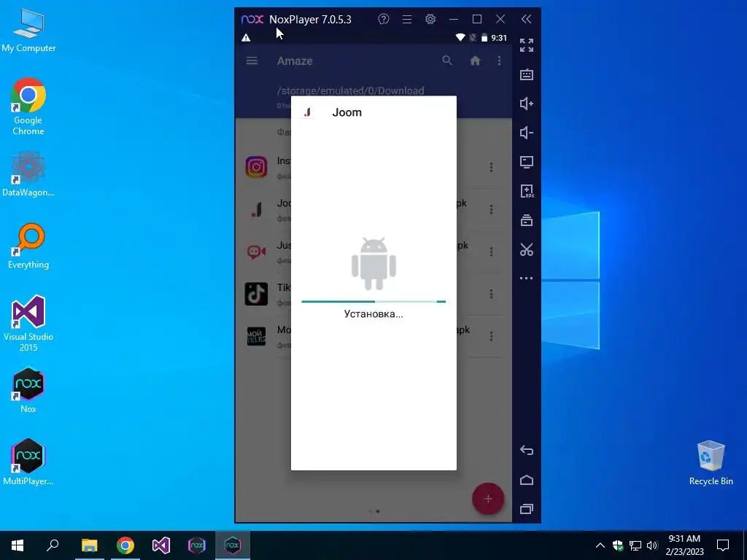Screen dimensions: 747x560
Task: Open keyboard mapping tool in Nox sidebar
Action: point(527,75)
